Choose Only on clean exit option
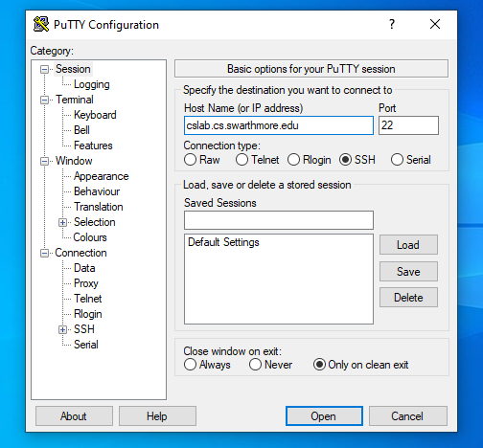This screenshot has width=483, height=448. [x=319, y=365]
